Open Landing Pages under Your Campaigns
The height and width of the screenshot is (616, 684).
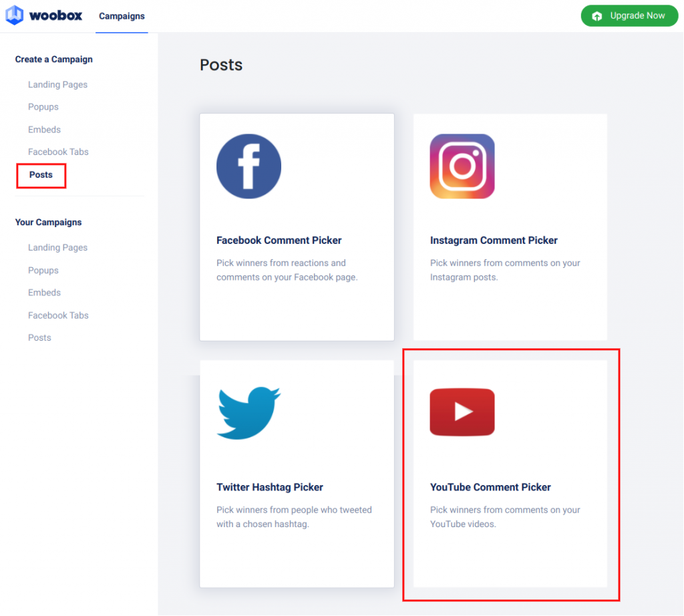(57, 248)
